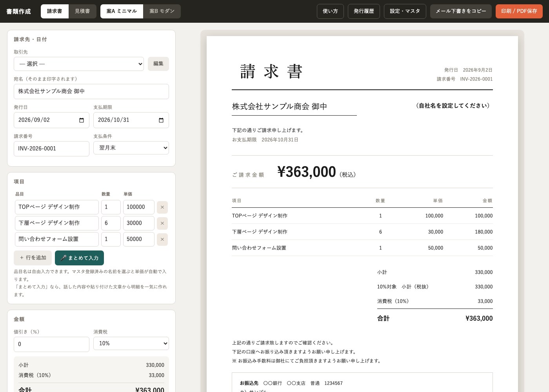Edit the 問い合わせフォーム設置 item name field

pyautogui.click(x=57, y=240)
